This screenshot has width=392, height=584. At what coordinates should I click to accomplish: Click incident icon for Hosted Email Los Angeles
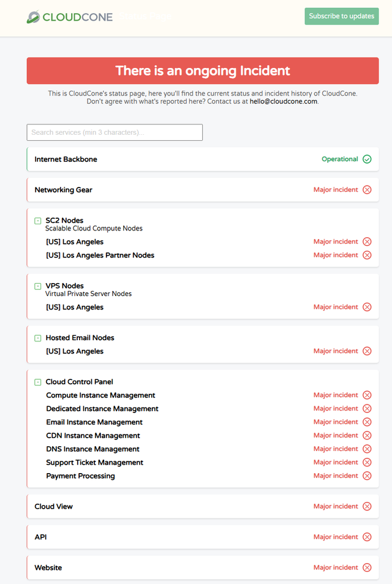click(367, 351)
